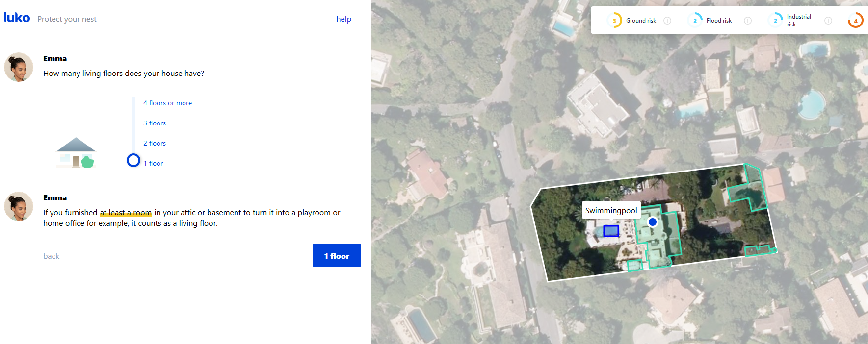The height and width of the screenshot is (344, 868).
Task: Click the orange risk gauge showing 4
Action: coord(856,21)
